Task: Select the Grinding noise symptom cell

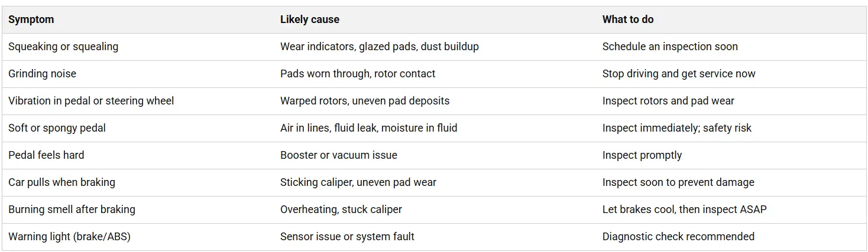Action: (42, 74)
